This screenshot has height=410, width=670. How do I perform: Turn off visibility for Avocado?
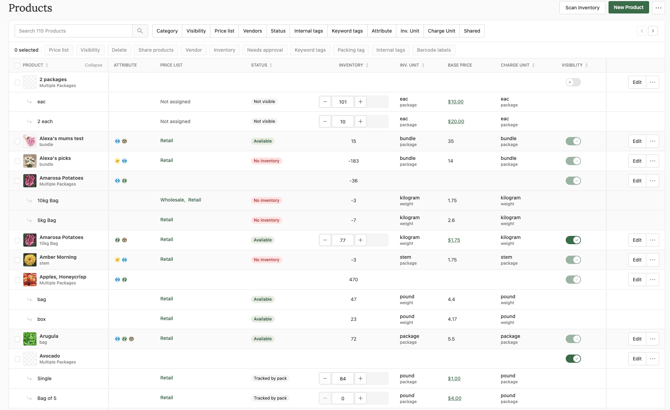573,359
